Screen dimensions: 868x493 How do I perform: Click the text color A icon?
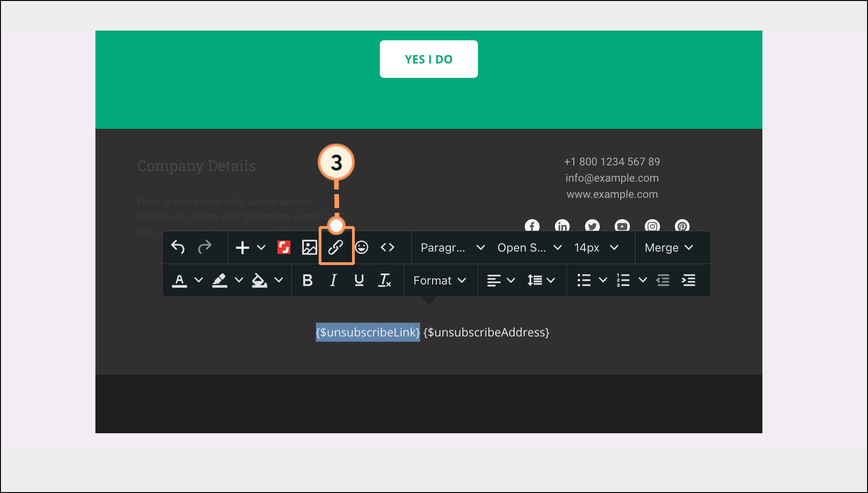[180, 280]
